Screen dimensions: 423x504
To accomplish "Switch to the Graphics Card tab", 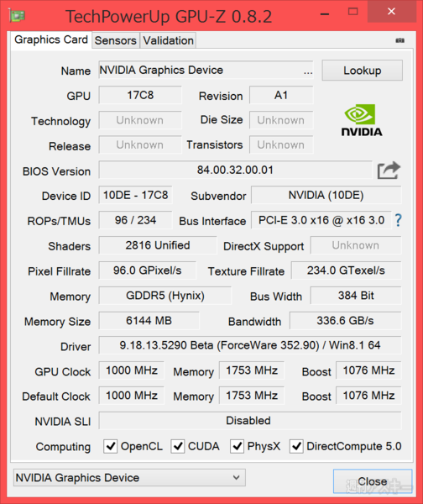I will (x=51, y=39).
